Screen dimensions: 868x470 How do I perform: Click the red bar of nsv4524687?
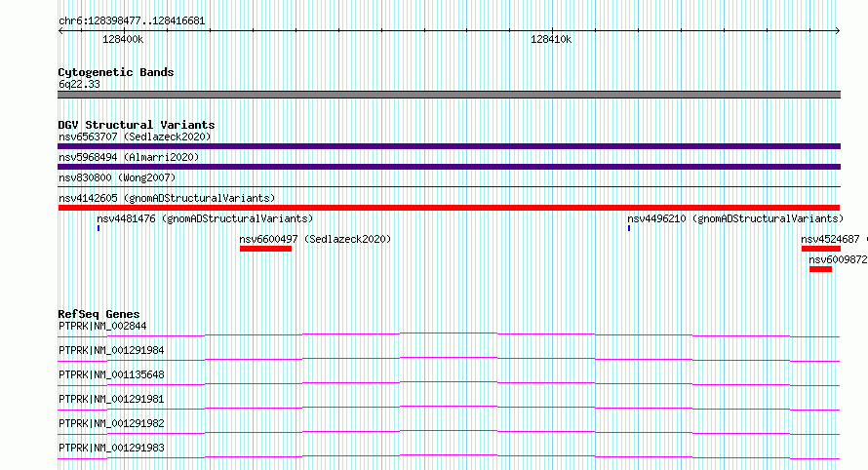point(821,249)
